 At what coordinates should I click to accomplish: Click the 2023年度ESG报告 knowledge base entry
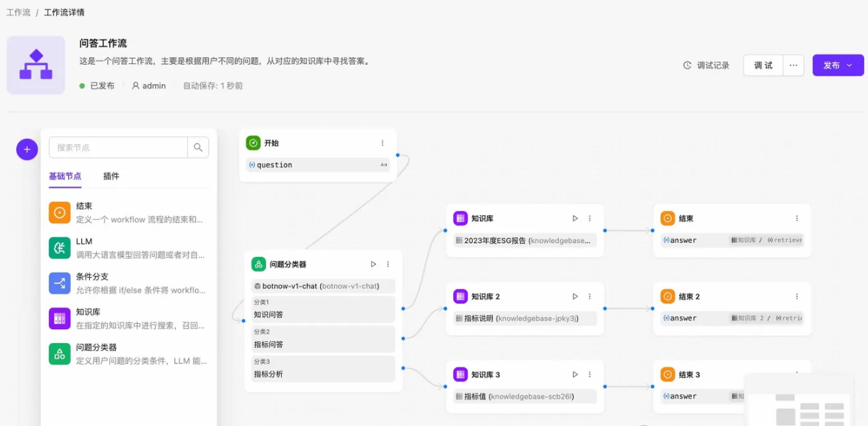(x=525, y=240)
